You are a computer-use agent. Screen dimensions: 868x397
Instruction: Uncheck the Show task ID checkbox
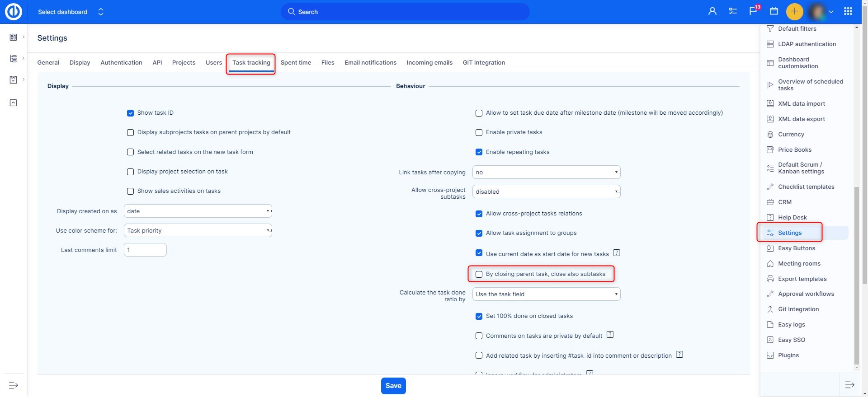pyautogui.click(x=130, y=113)
